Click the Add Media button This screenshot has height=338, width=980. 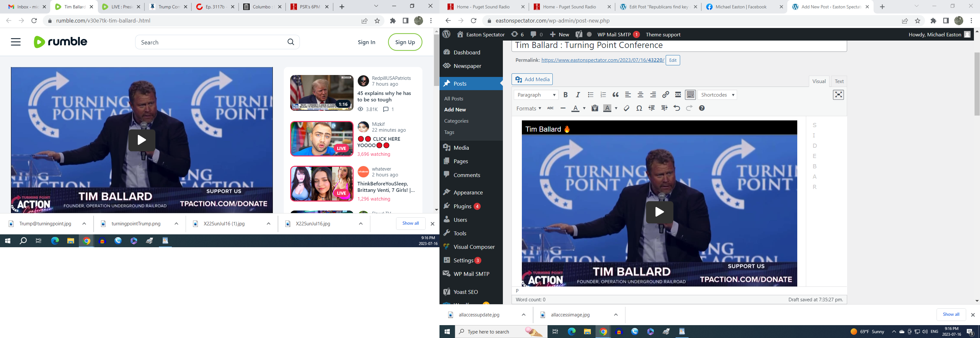532,79
